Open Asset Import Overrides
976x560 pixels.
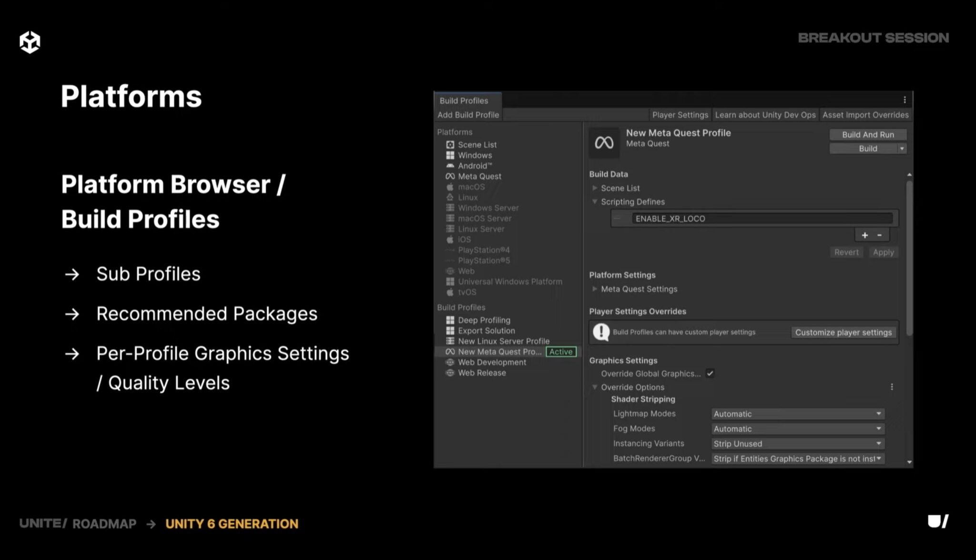pyautogui.click(x=865, y=115)
